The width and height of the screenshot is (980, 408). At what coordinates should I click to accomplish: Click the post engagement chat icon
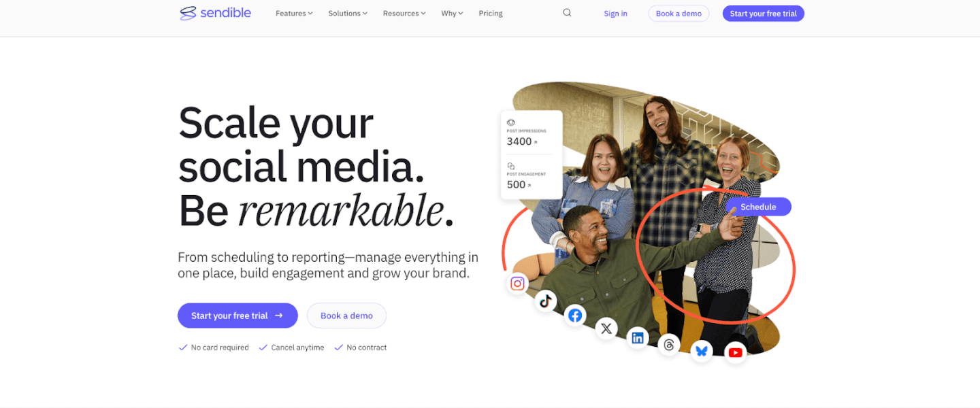tap(511, 166)
